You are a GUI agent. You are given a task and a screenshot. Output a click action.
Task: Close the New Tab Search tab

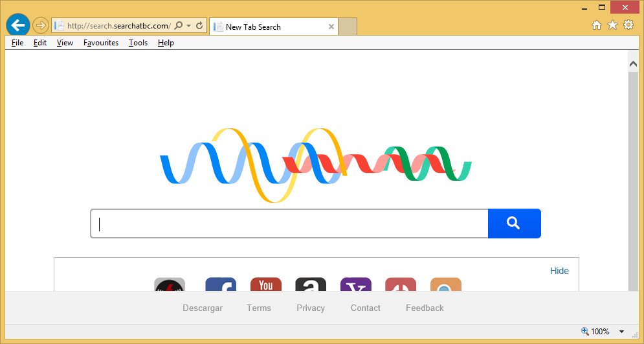click(331, 27)
